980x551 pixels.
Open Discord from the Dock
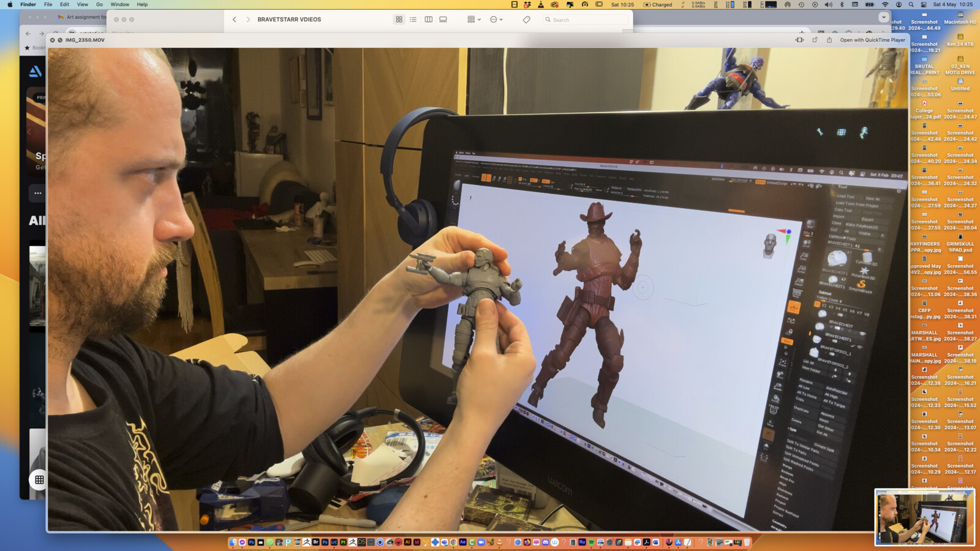[545, 542]
